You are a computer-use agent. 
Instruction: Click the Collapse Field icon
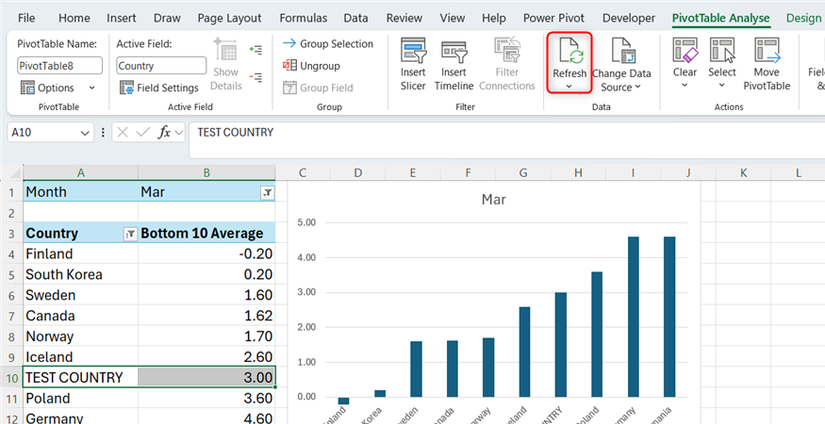tap(256, 77)
